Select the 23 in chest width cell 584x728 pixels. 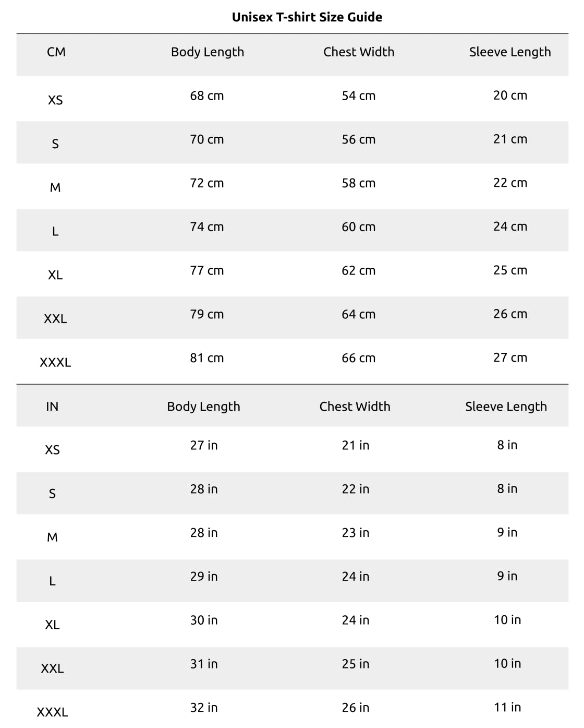click(356, 533)
